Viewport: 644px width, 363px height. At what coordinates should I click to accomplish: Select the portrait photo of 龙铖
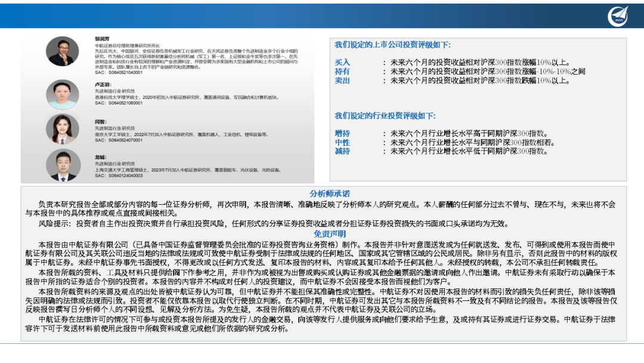pos(63,165)
